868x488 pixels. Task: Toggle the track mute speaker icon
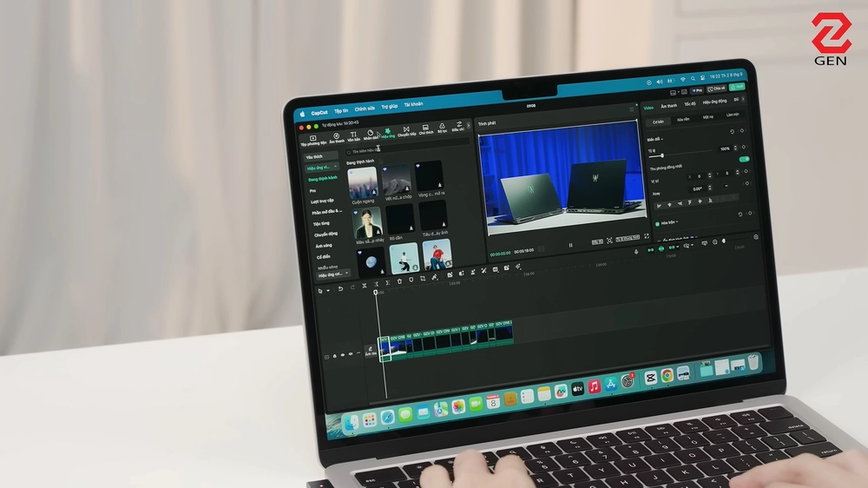click(x=351, y=354)
